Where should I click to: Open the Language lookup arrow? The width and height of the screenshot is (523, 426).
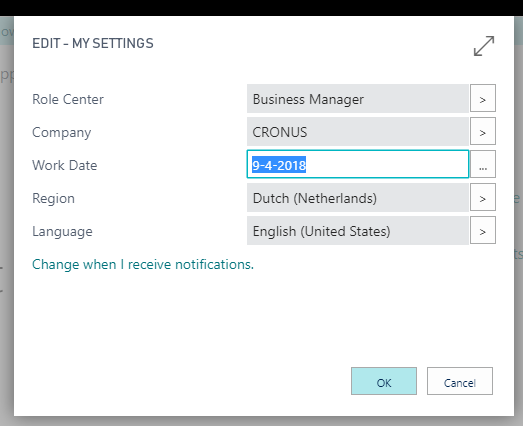coord(483,230)
